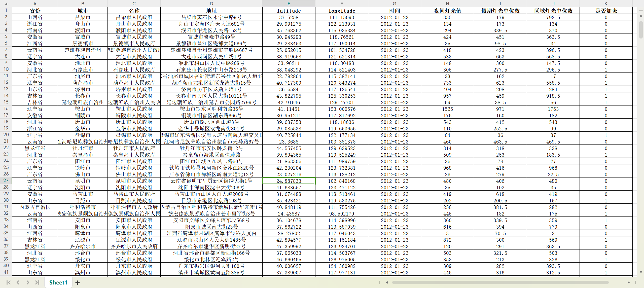Image resolution: width=644 pixels, height=288 pixels.
Task: Select night light value 957
Action: tap(447, 96)
